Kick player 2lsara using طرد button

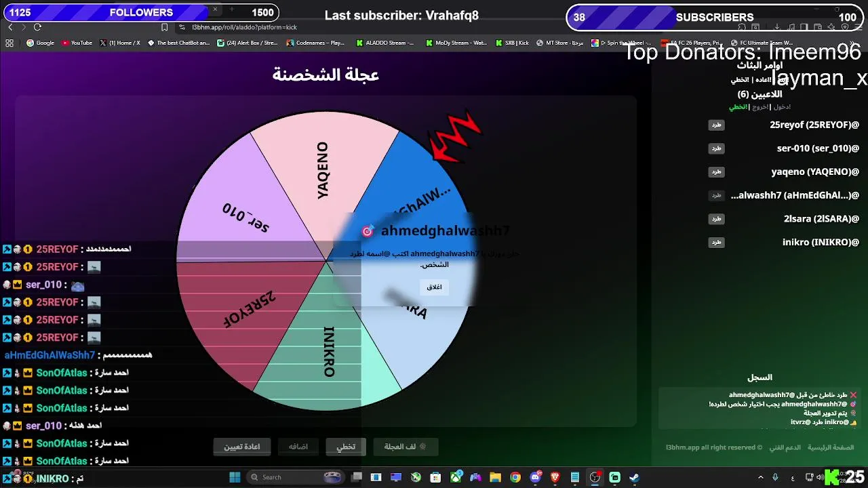coord(716,219)
